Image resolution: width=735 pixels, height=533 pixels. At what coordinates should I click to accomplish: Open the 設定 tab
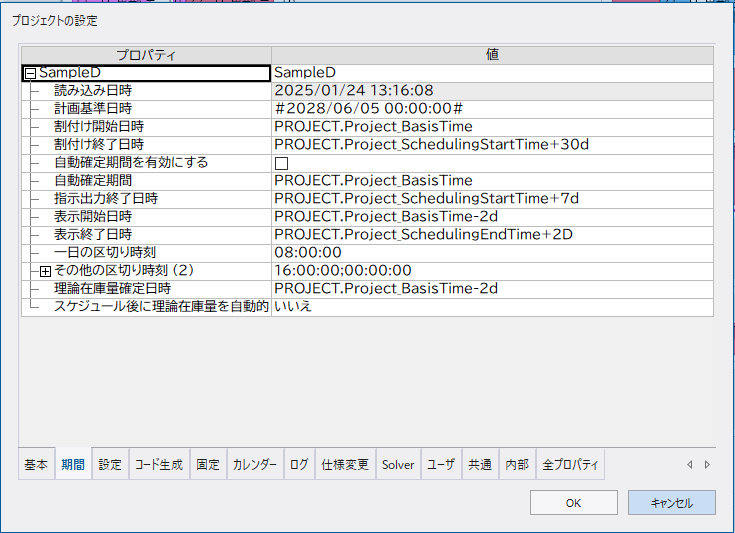[110, 465]
